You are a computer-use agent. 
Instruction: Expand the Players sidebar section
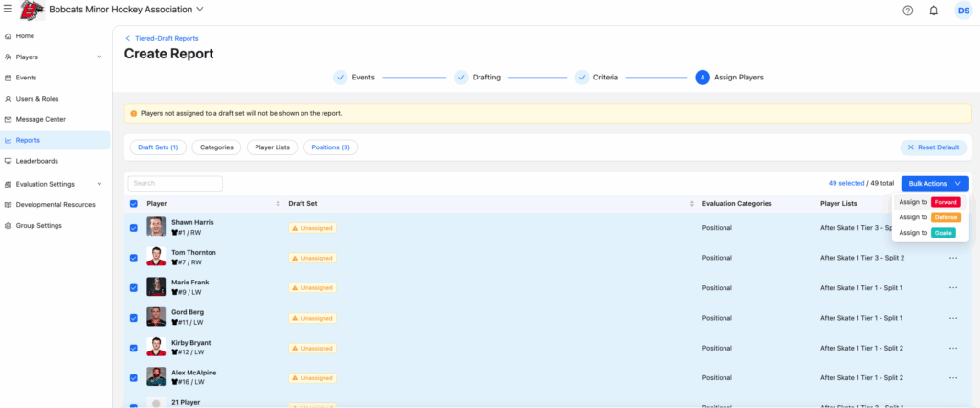[x=100, y=57]
